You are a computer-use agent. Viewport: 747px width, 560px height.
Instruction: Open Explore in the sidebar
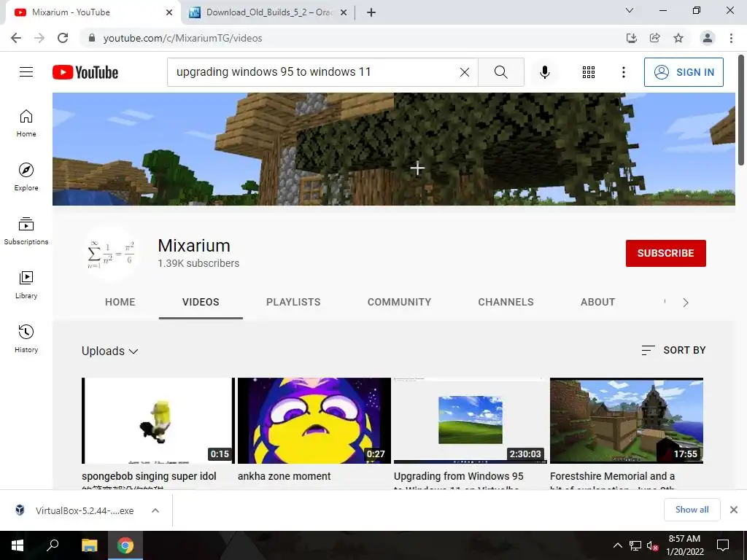tap(26, 177)
